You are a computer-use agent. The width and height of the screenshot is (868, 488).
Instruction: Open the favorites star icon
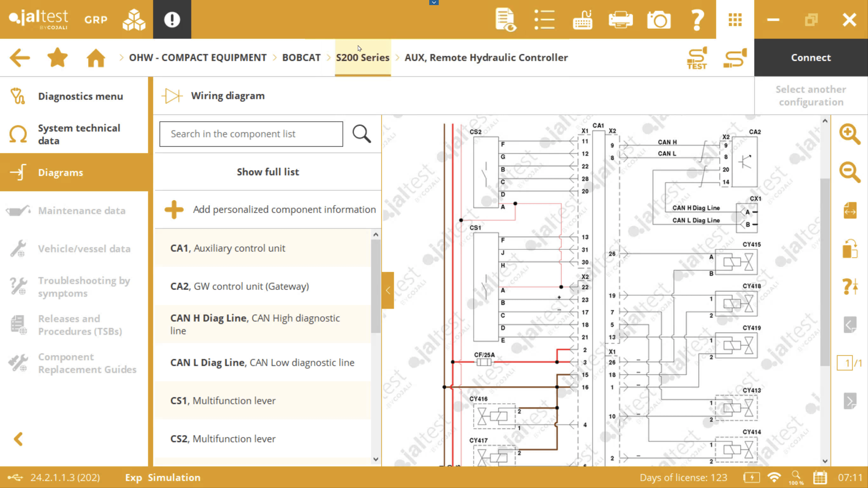tap(58, 58)
